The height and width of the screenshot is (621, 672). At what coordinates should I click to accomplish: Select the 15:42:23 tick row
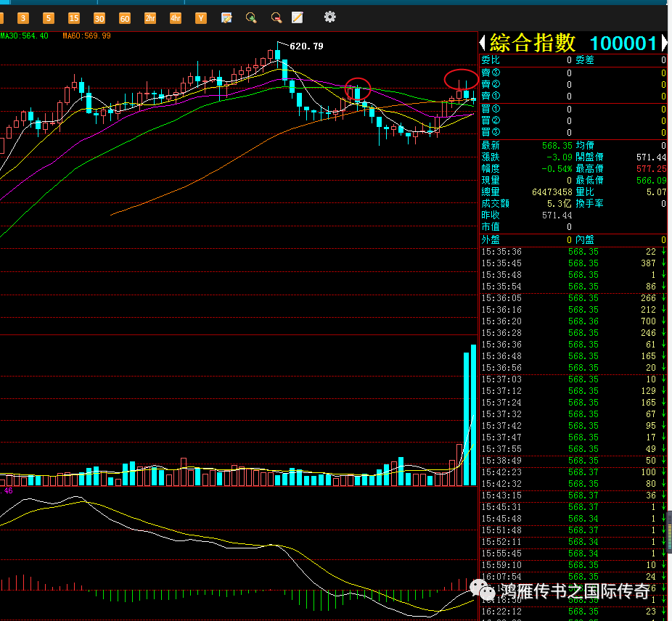573,472
